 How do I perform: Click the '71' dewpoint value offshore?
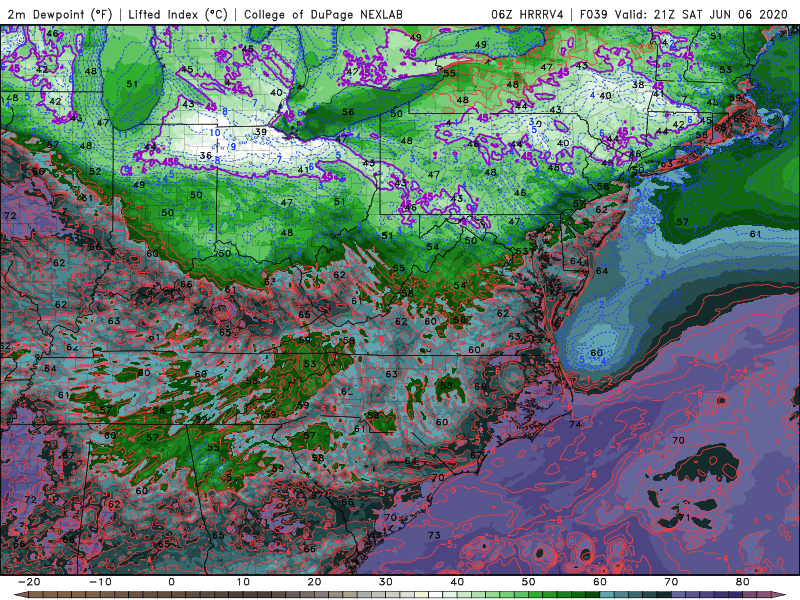point(686,518)
